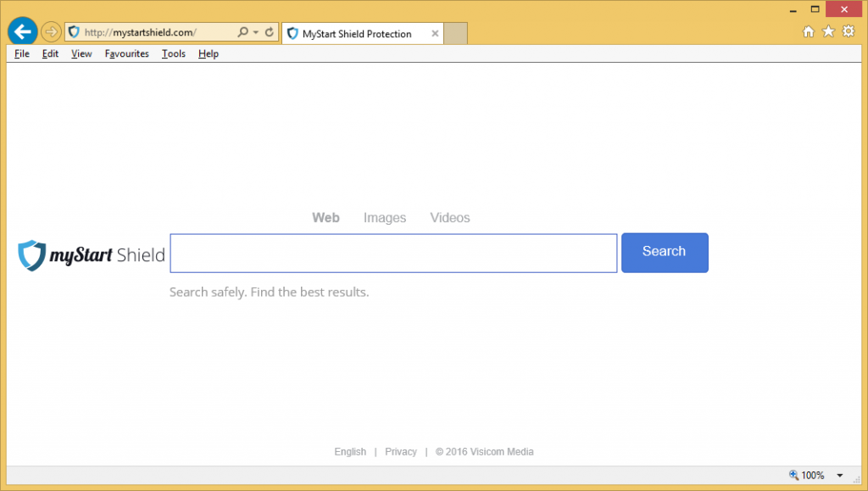Viewport: 868px width, 491px height.
Task: Open the Home page icon
Action: 808,32
